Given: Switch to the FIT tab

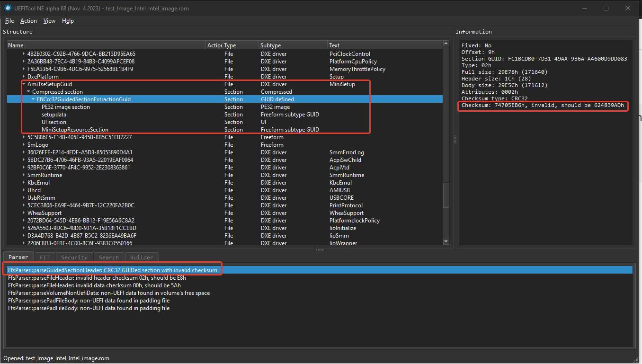Looking at the screenshot, I should [45, 257].
